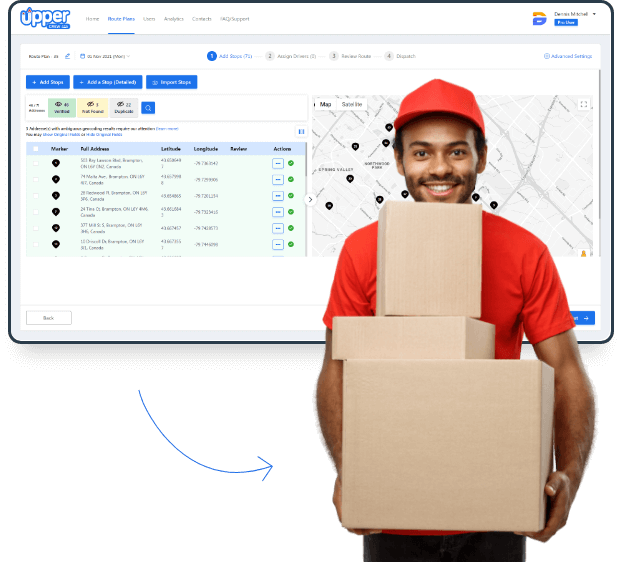
Task: Click the Latitude column header
Action: 171,149
